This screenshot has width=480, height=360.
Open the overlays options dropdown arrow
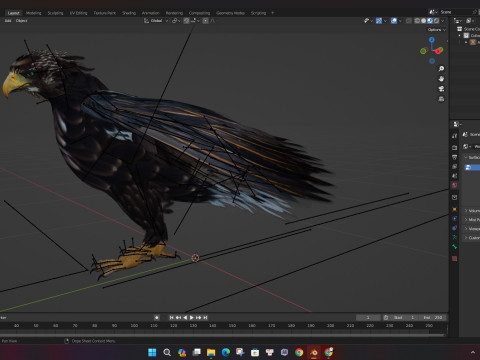(400, 21)
